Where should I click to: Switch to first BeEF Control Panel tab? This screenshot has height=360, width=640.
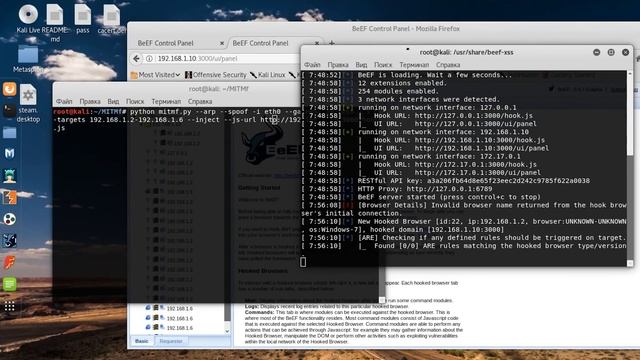tap(178, 43)
